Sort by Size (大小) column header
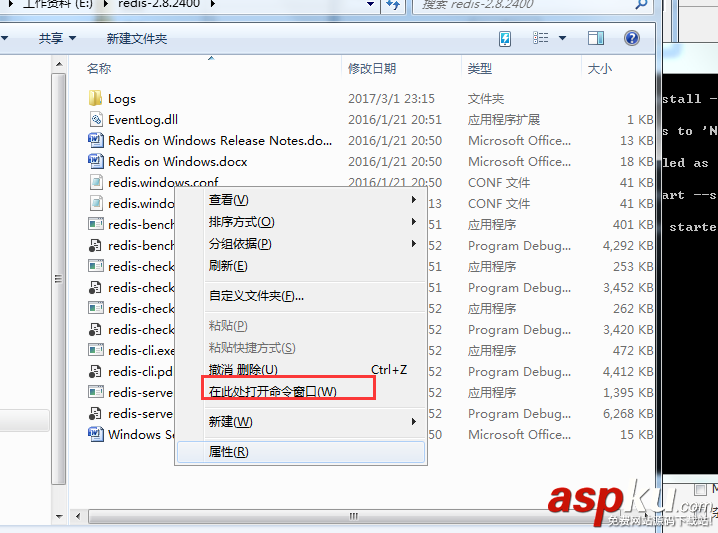This screenshot has height=533, width=718. 599,69
